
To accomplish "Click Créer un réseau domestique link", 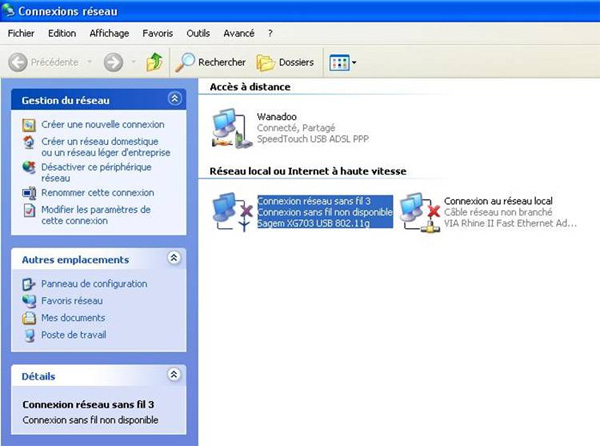I will pos(106,147).
